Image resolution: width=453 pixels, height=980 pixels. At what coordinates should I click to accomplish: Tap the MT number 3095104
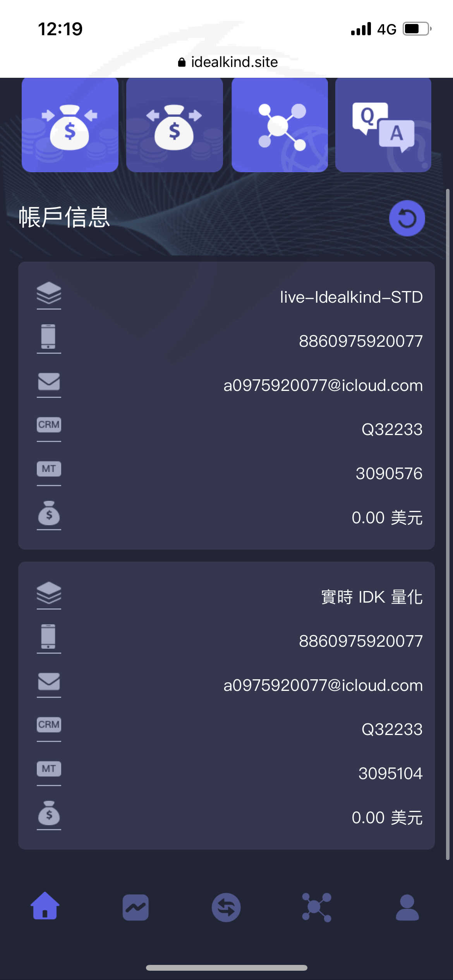pyautogui.click(x=390, y=774)
